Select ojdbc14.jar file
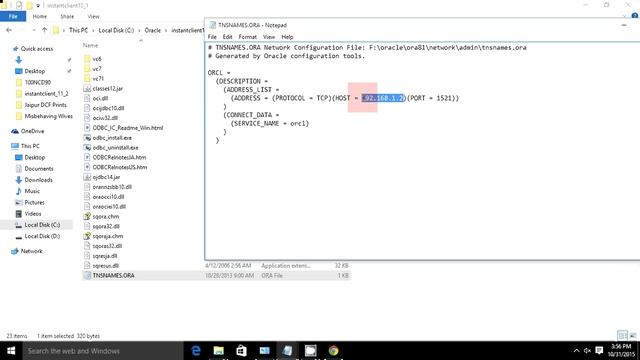Viewport: 640px width, 360px height. 106,177
